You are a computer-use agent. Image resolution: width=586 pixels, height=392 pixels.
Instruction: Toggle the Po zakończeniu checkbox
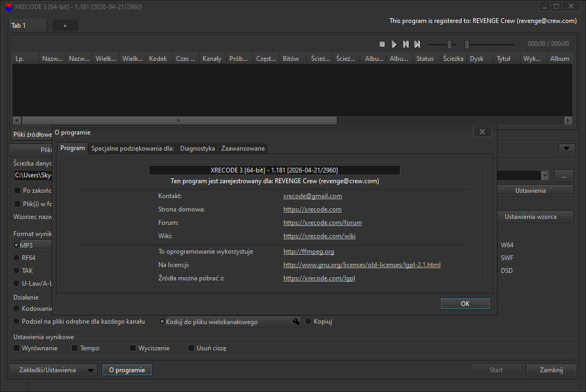tap(17, 191)
